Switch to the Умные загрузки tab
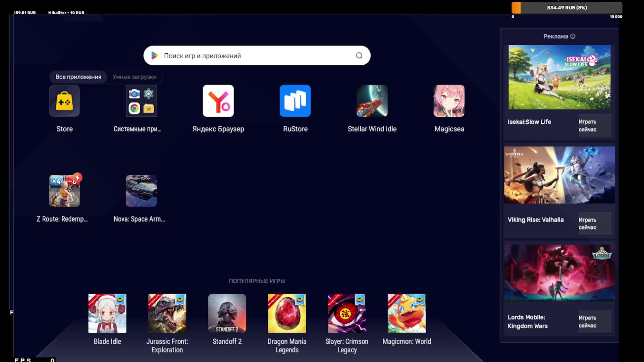 pyautogui.click(x=135, y=77)
